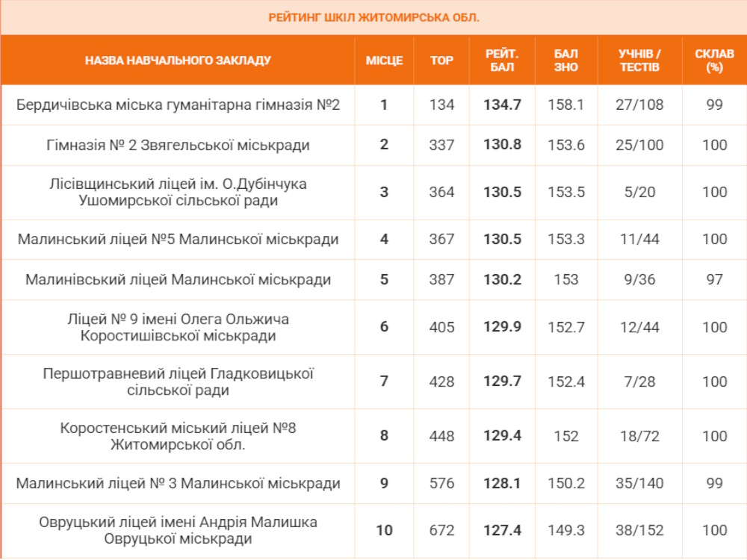Click the rating score 134.7 cell
Image resolution: width=747 pixels, height=560 pixels.
pyautogui.click(x=502, y=105)
